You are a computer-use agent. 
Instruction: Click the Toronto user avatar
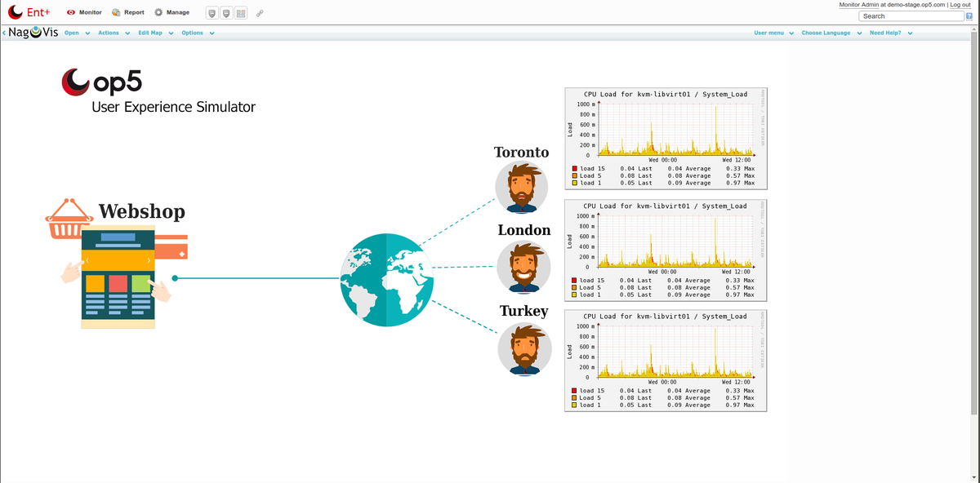click(522, 188)
